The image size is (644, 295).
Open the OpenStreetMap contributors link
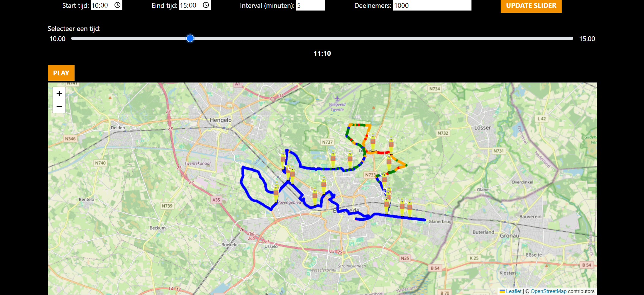(x=548, y=291)
